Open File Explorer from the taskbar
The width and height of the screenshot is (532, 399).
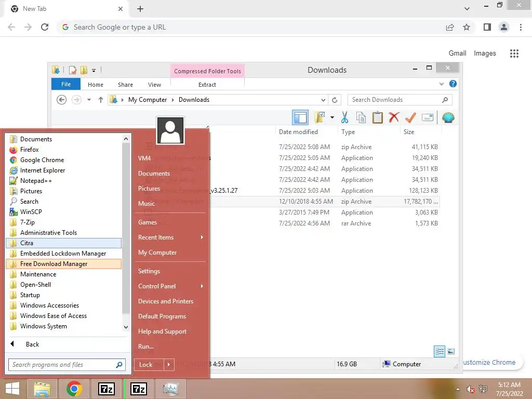tap(42, 389)
